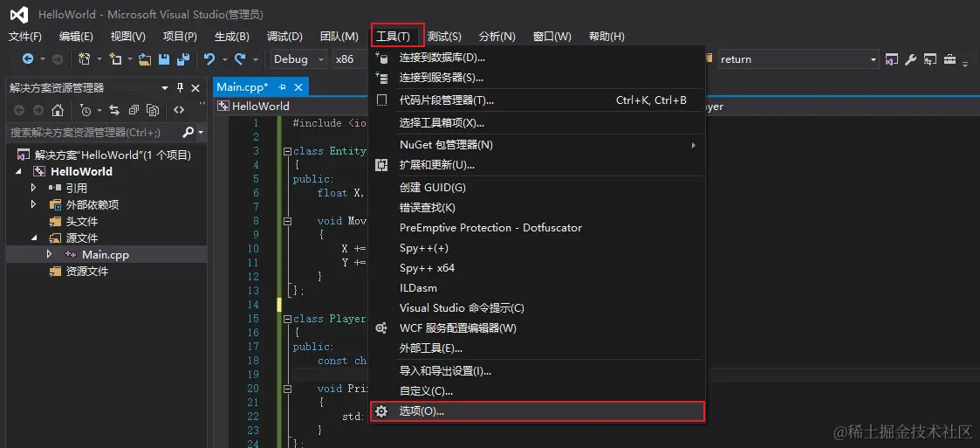Open solution explorer window position dropdown
Screen dimensions: 980x448
(165, 87)
